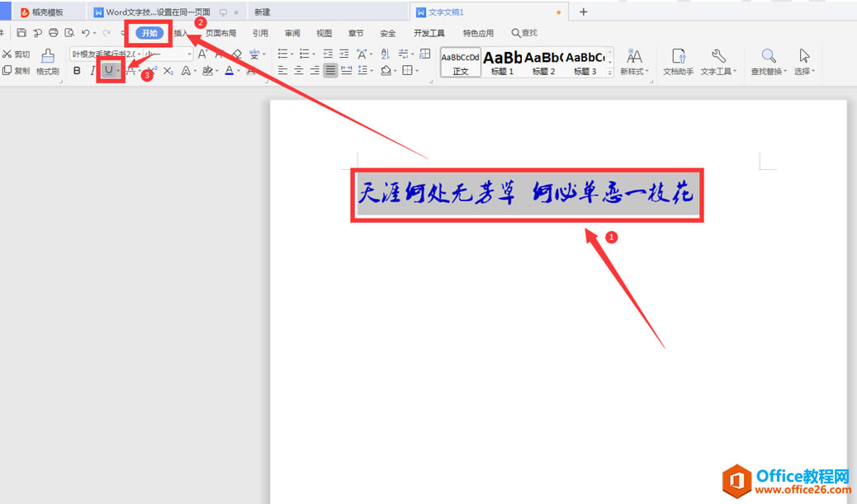Apply distributed alignment
This screenshot has height=504, width=857.
[347, 70]
